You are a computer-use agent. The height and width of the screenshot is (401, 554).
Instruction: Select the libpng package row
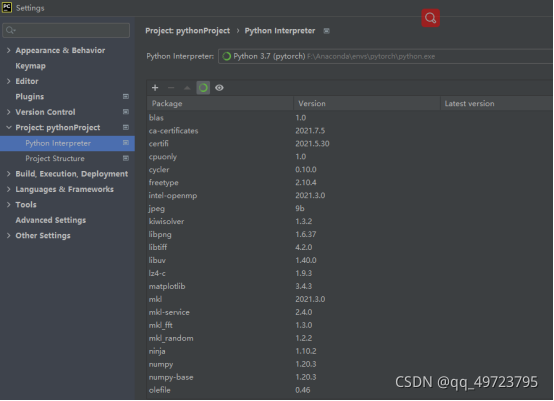point(350,234)
